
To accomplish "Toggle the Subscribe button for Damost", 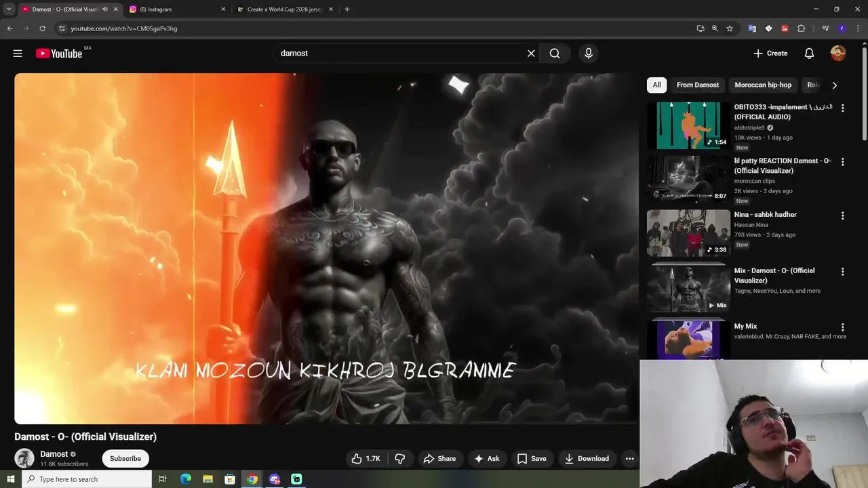I will [x=125, y=459].
